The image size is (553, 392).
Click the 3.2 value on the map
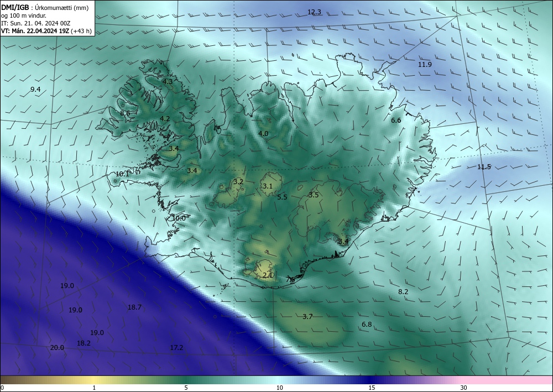(x=238, y=181)
